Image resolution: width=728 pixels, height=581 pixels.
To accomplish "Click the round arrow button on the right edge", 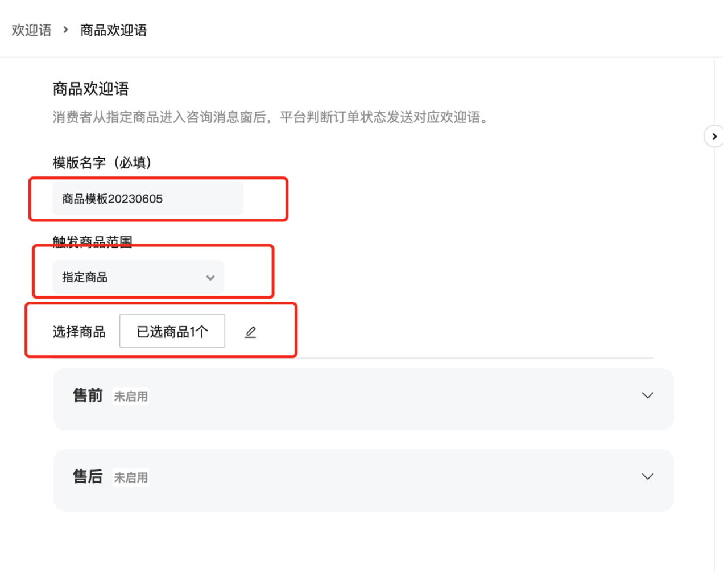I will coord(714,137).
